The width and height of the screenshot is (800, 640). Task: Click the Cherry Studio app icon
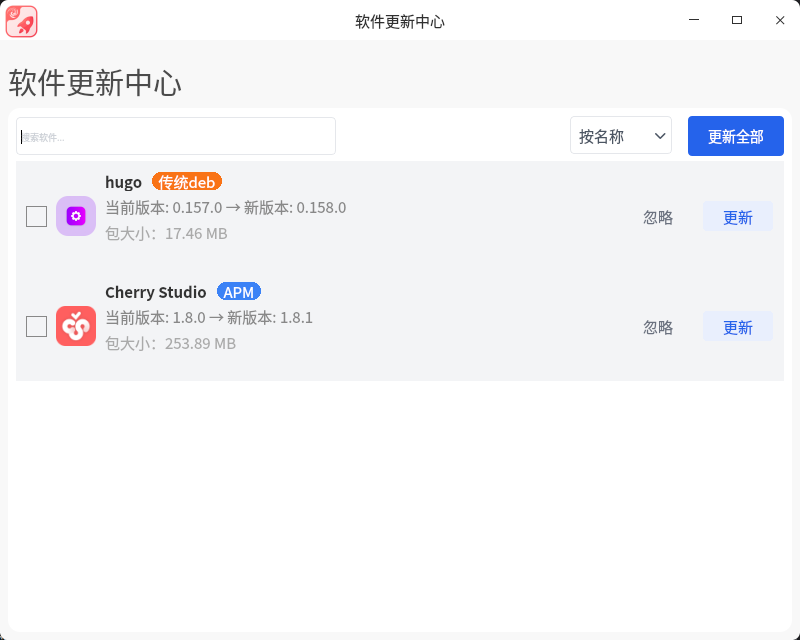76,326
